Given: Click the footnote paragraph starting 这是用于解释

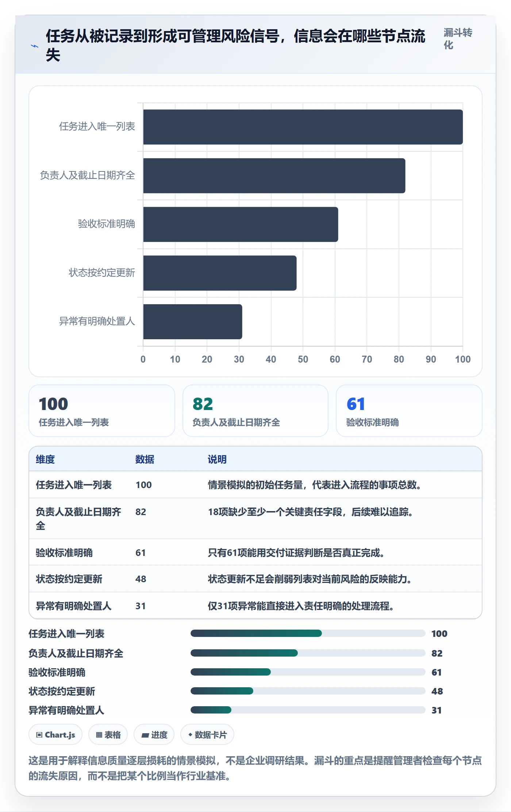Looking at the screenshot, I should pos(255,768).
